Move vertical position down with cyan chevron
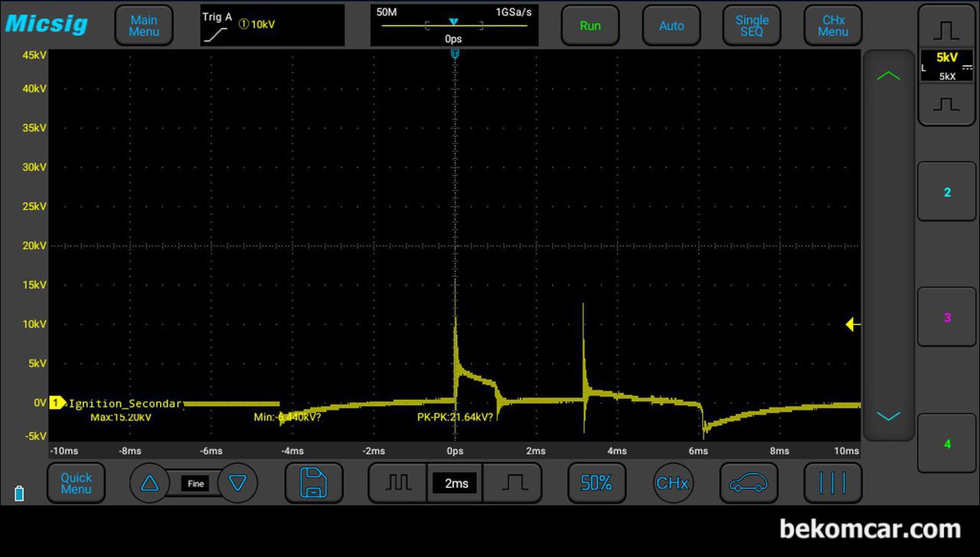The width and height of the screenshot is (980, 557). (888, 416)
